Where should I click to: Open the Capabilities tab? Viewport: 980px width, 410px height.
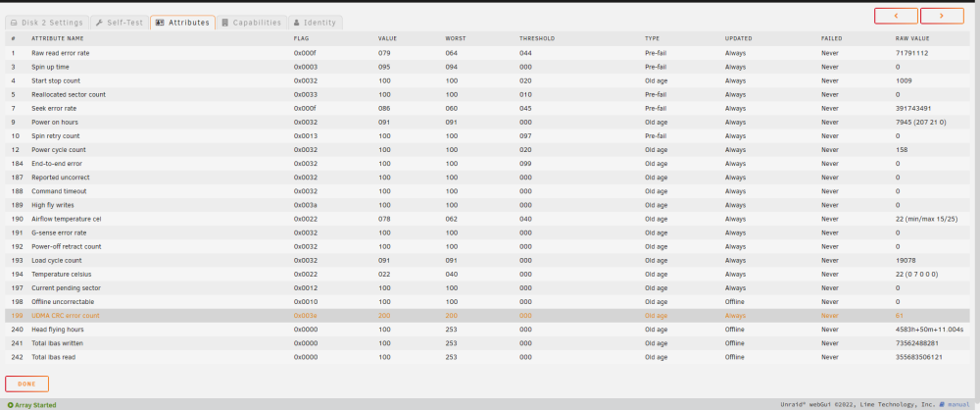[x=252, y=23]
